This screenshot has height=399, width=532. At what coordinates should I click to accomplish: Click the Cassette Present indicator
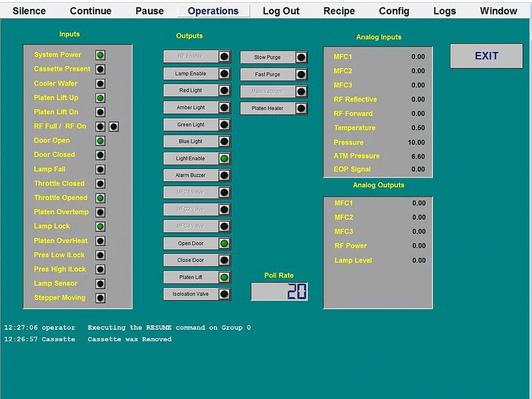(100, 69)
